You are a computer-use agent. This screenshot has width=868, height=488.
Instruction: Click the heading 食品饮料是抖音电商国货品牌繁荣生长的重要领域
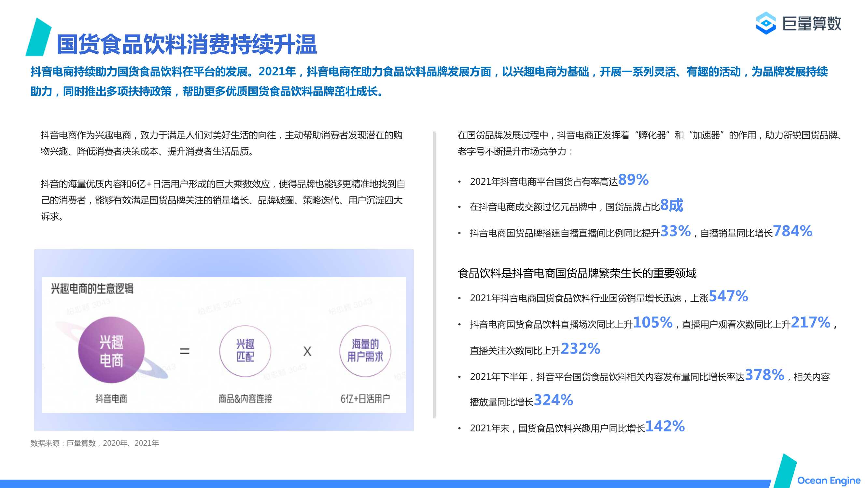click(x=577, y=273)
